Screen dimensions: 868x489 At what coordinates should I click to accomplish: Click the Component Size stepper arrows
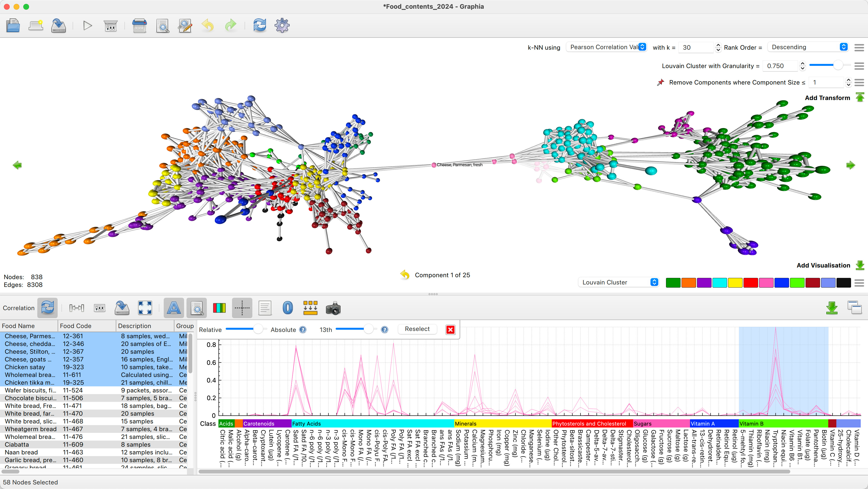click(848, 83)
